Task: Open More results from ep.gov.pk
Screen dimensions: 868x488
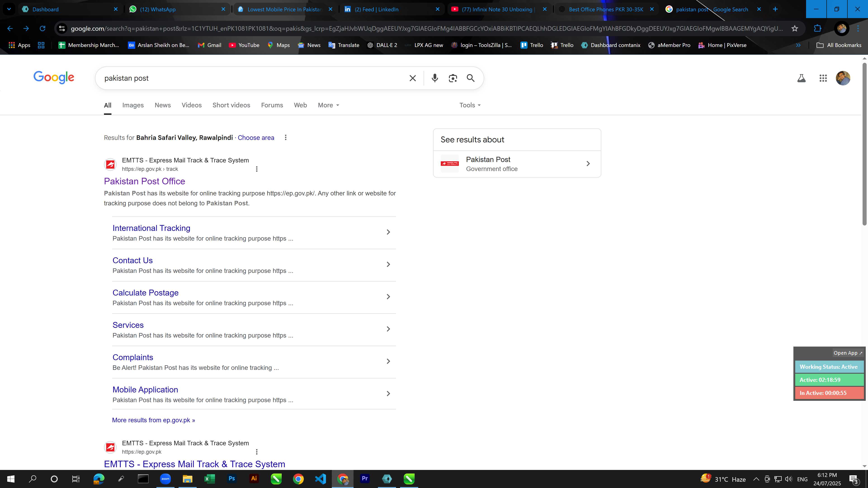Action: click(153, 420)
